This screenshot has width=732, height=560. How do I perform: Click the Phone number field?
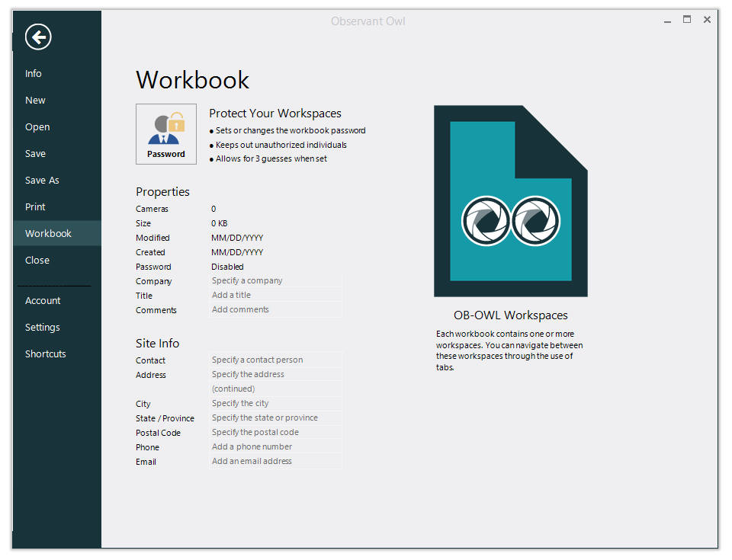click(275, 446)
